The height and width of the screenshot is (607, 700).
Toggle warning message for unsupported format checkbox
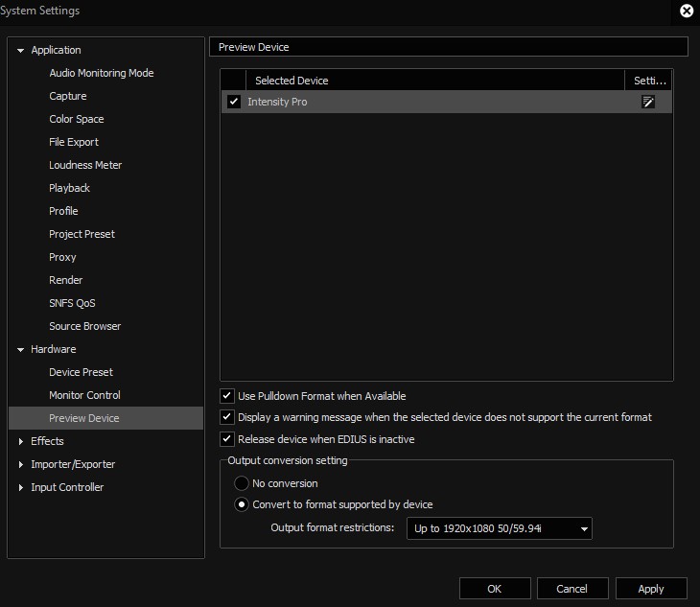pos(227,417)
